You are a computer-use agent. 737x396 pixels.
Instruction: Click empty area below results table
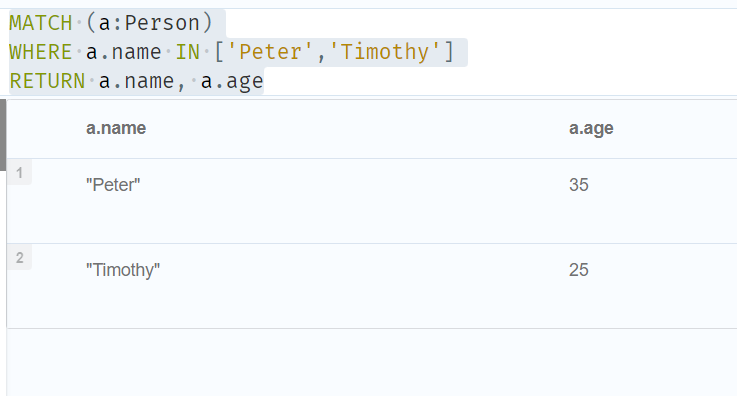[x=371, y=362]
